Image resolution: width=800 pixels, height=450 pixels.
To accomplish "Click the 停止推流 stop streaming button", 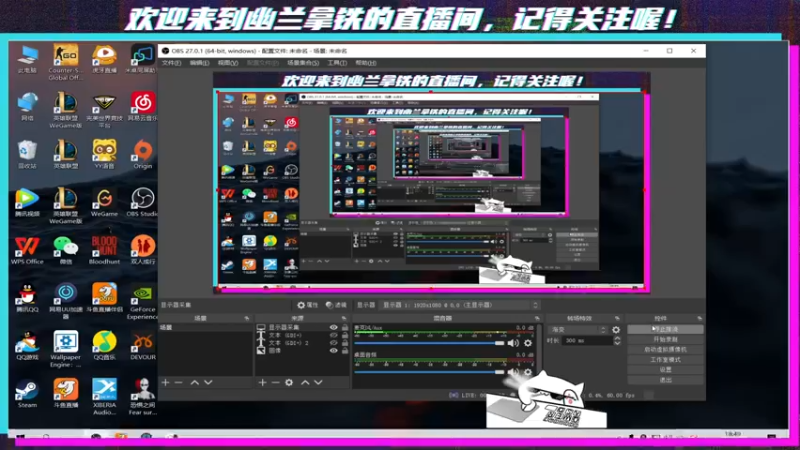I will (665, 330).
